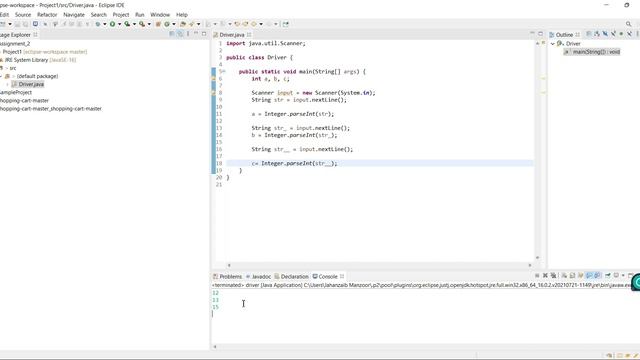The width and height of the screenshot is (640, 360).
Task: Collapse the Driver node in Outline
Action: 553,44
